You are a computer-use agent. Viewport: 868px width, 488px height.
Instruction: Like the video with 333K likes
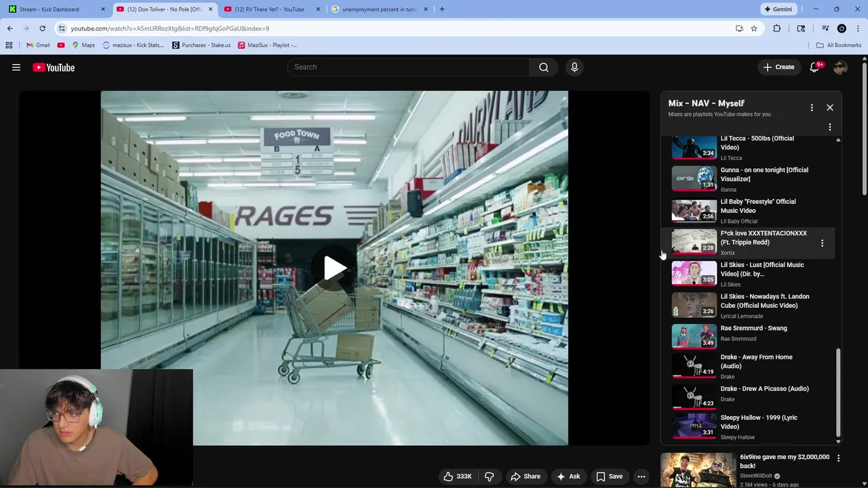pyautogui.click(x=458, y=476)
